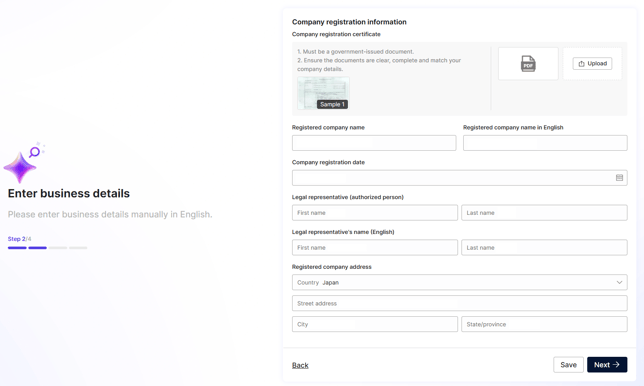Go Back to previous step
Image resolution: width=644 pixels, height=386 pixels.
[x=300, y=365]
